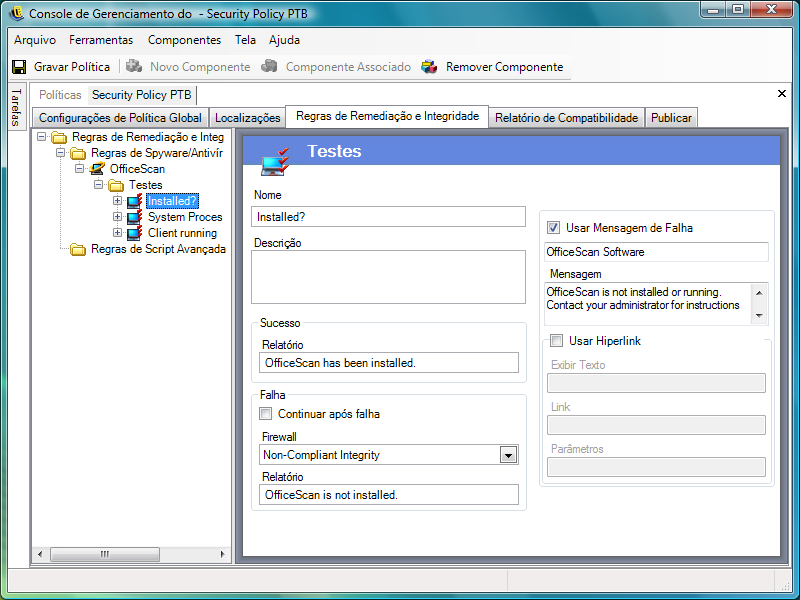Click the Client running test icon
This screenshot has height=600, width=800.
coord(135,233)
